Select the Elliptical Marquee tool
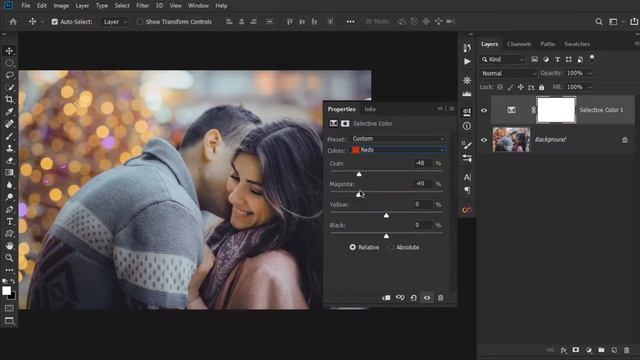The width and height of the screenshot is (640, 360). [9, 63]
